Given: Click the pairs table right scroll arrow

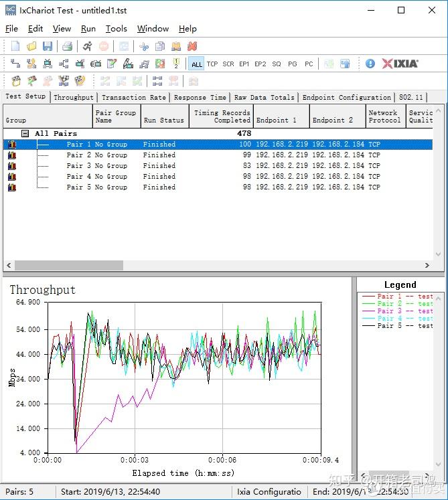Looking at the screenshot, I should pyautogui.click(x=427, y=265).
